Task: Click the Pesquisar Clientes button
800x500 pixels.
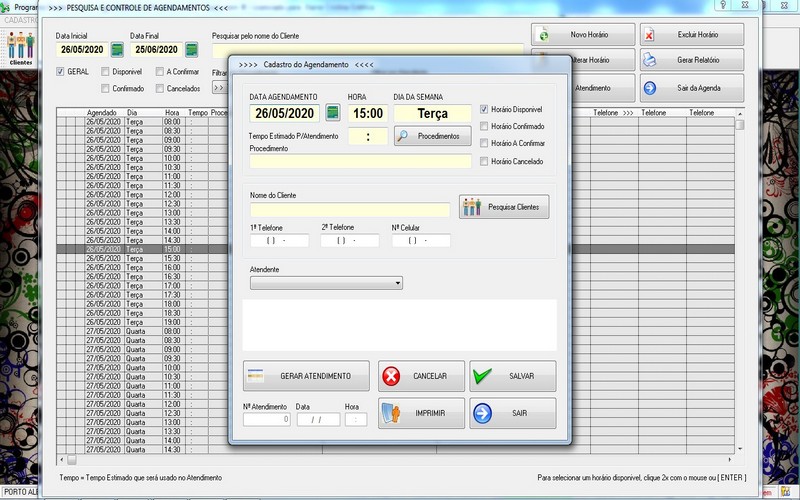Action: [504, 207]
